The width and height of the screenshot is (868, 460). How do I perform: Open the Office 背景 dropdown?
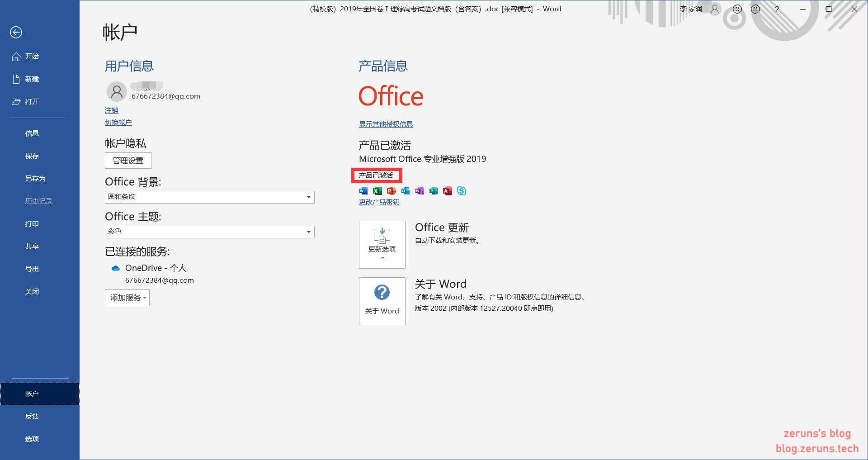click(x=209, y=197)
